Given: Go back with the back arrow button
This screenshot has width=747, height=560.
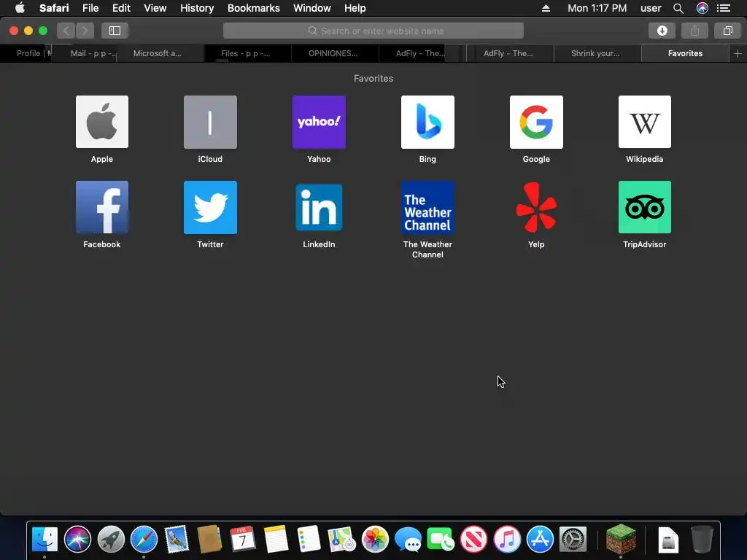Looking at the screenshot, I should pos(66,31).
